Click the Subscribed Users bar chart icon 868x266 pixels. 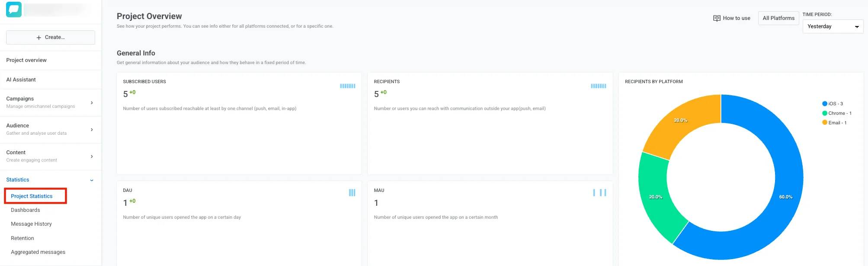pyautogui.click(x=347, y=86)
